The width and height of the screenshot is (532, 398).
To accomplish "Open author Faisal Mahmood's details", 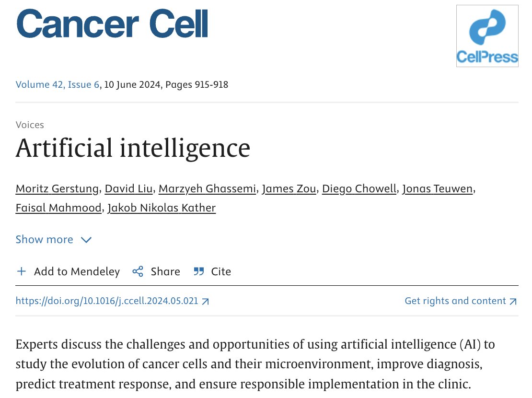I will click(x=58, y=208).
